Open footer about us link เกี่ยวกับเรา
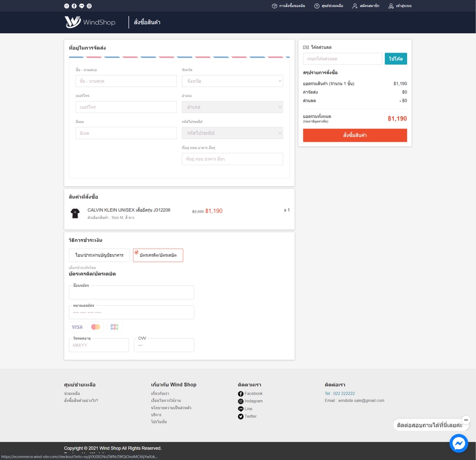476x460 pixels. pyautogui.click(x=160, y=394)
